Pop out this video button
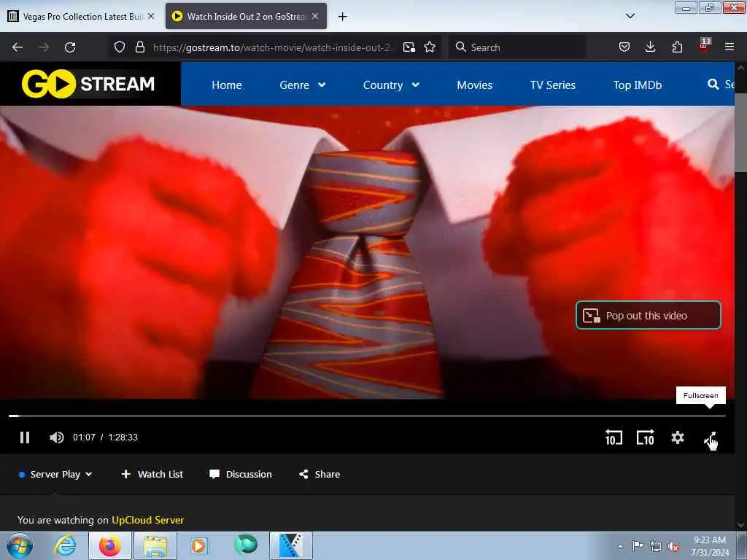 click(x=649, y=315)
